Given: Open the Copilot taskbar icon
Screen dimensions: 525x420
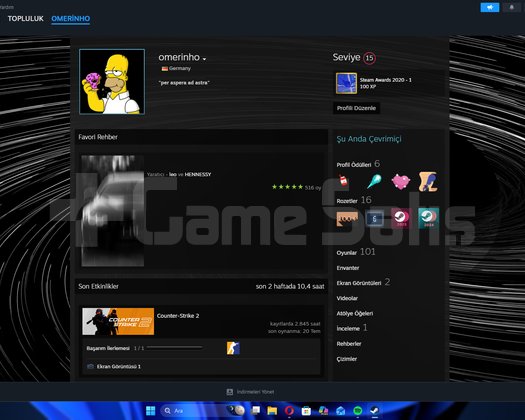Looking at the screenshot, I should tap(323, 411).
